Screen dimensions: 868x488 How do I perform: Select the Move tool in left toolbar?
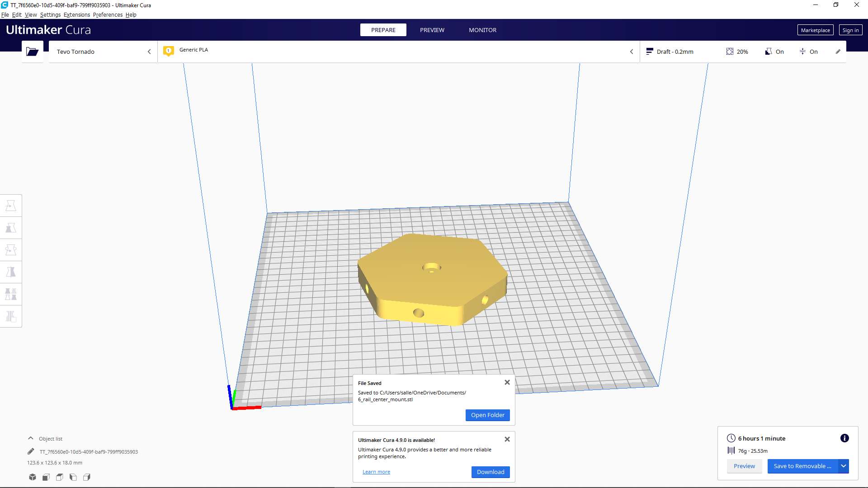(11, 206)
